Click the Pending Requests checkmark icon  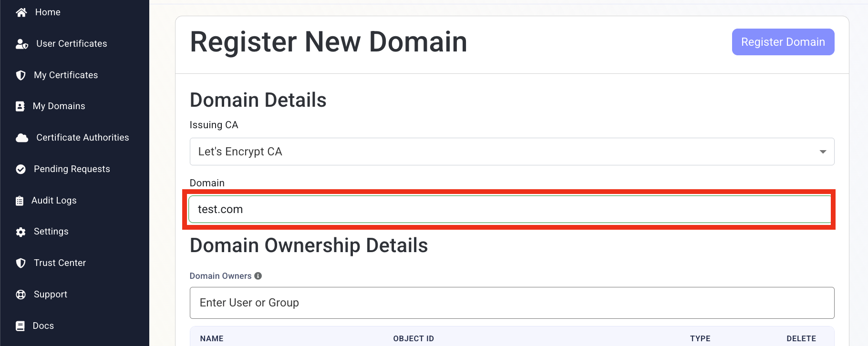(x=21, y=169)
